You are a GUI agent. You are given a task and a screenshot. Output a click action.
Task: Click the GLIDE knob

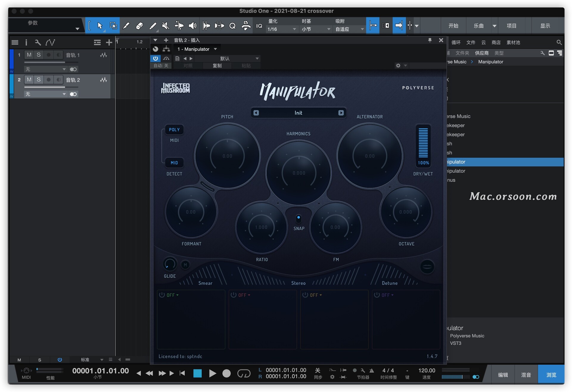point(170,264)
